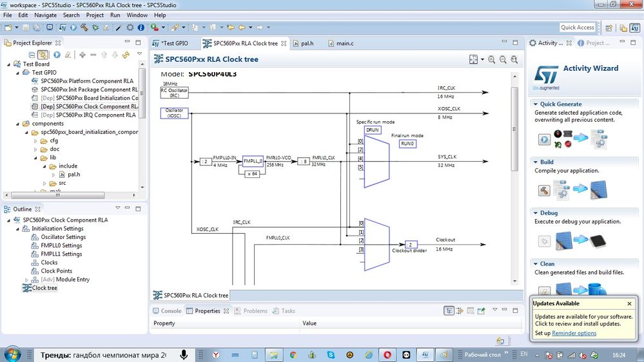Select Oscillator Settings in Outline
Screen dimensions: 644x362
pos(63,237)
